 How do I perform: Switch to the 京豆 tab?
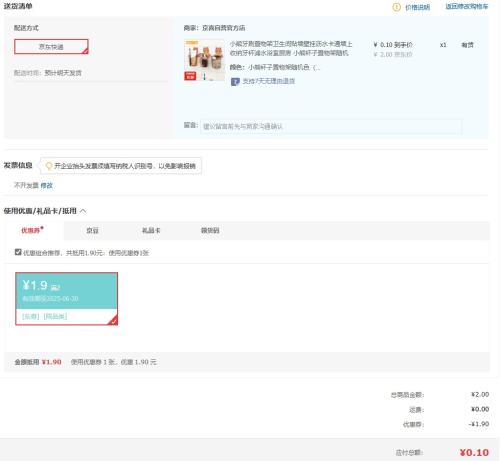(92, 230)
